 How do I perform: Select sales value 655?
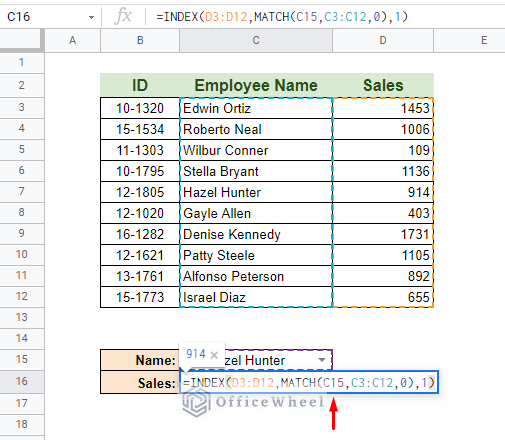pos(383,297)
